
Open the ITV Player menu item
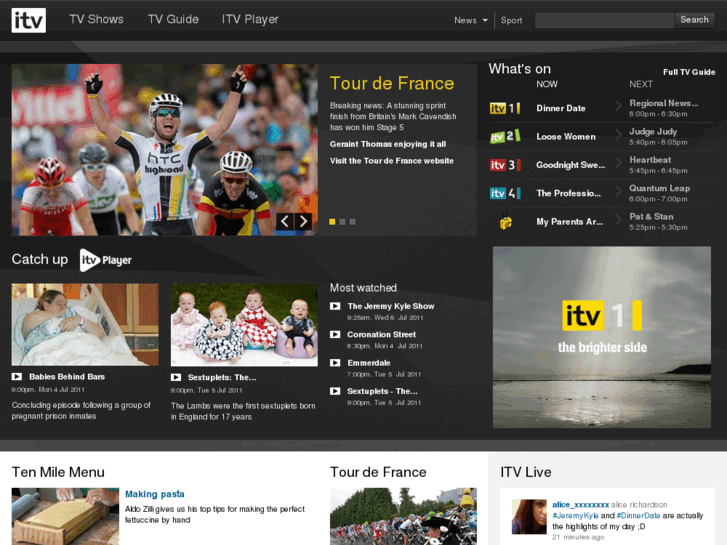250,19
